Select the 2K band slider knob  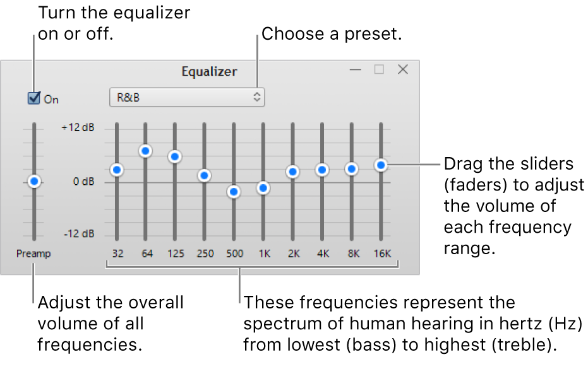[x=293, y=171]
